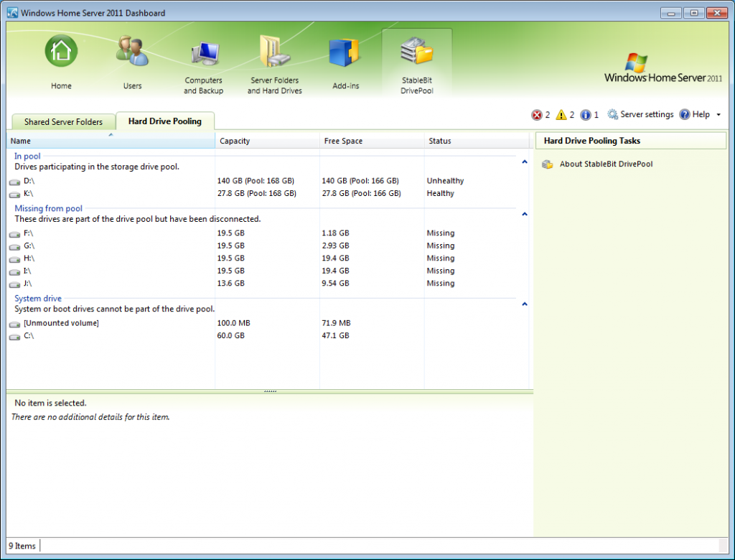Click drive icon for K:\
The height and width of the screenshot is (560, 735).
14,194
